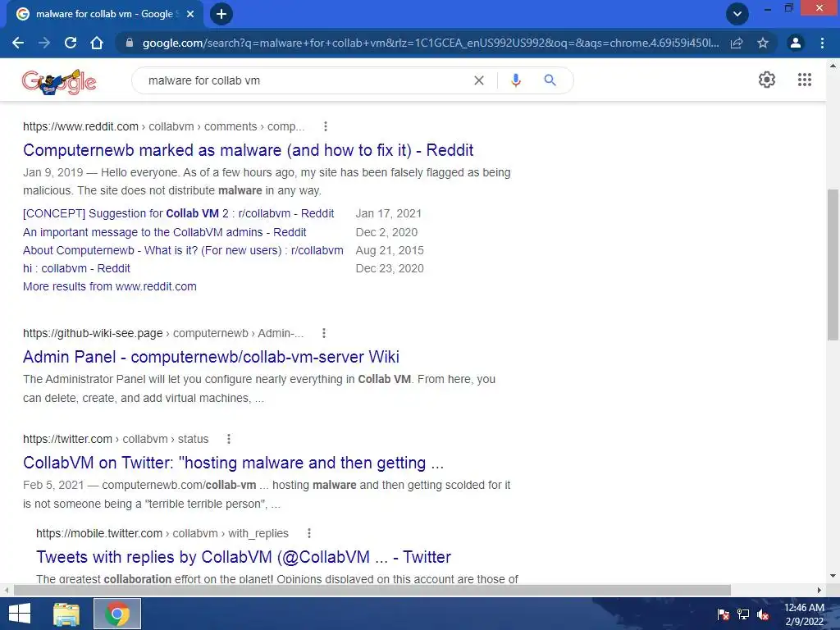Click the 'Jan 17, 2021' date text

(x=388, y=213)
